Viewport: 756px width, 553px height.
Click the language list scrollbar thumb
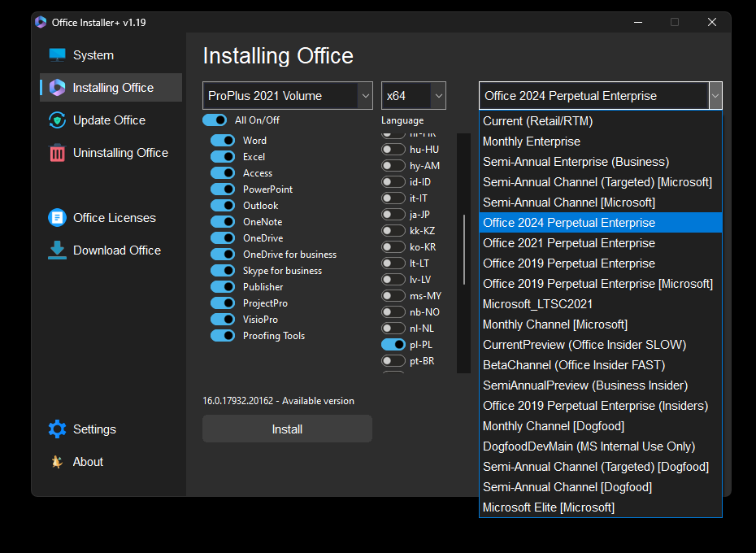(464, 250)
